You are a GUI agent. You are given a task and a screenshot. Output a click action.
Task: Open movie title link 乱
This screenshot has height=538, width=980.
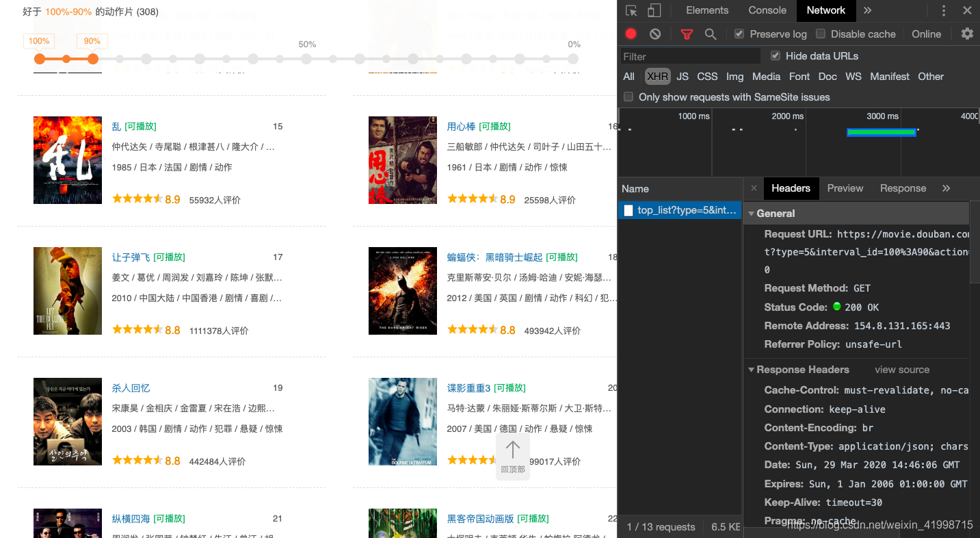pyautogui.click(x=116, y=127)
